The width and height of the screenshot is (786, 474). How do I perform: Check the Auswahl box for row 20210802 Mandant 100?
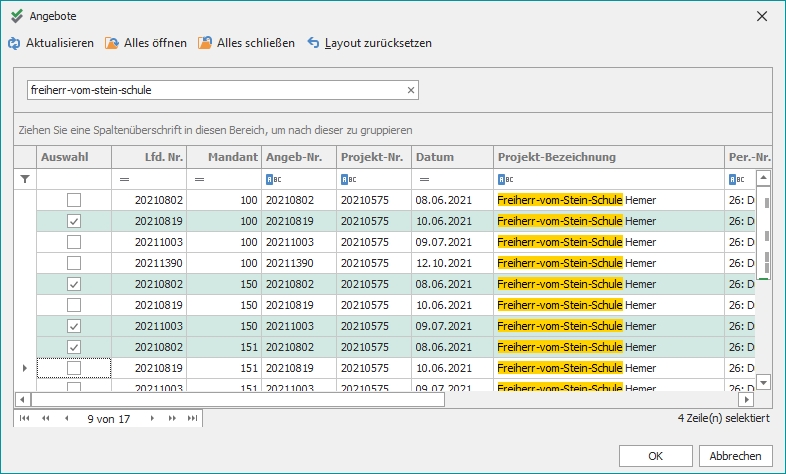click(x=74, y=200)
